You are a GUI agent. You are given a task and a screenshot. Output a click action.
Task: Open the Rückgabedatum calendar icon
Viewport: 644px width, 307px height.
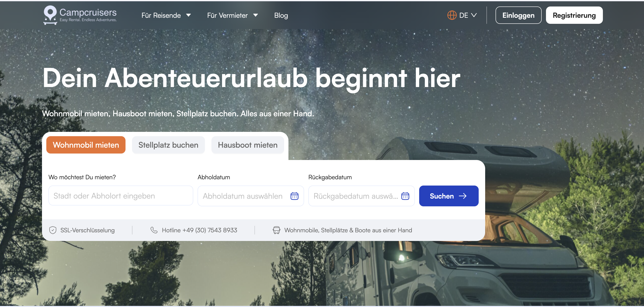pos(405,196)
